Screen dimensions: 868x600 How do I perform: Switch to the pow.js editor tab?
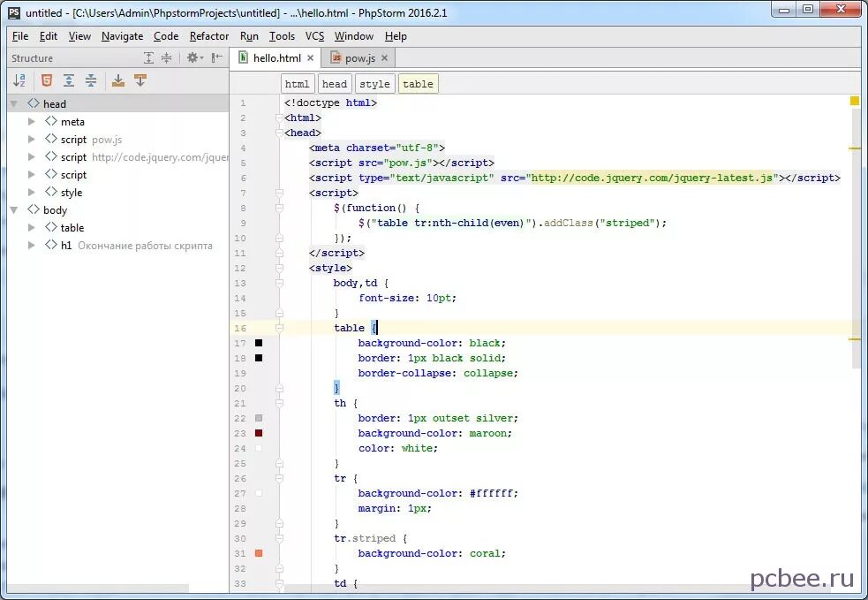(x=359, y=57)
